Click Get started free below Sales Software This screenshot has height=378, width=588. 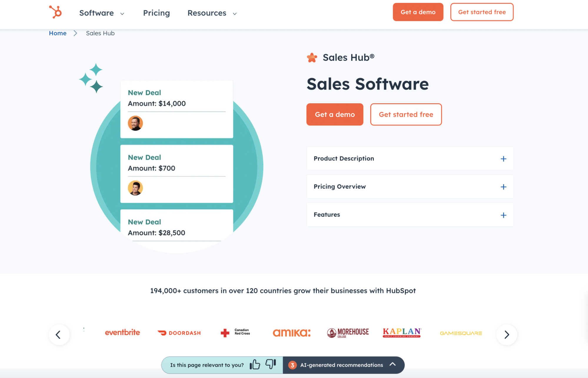(x=406, y=115)
